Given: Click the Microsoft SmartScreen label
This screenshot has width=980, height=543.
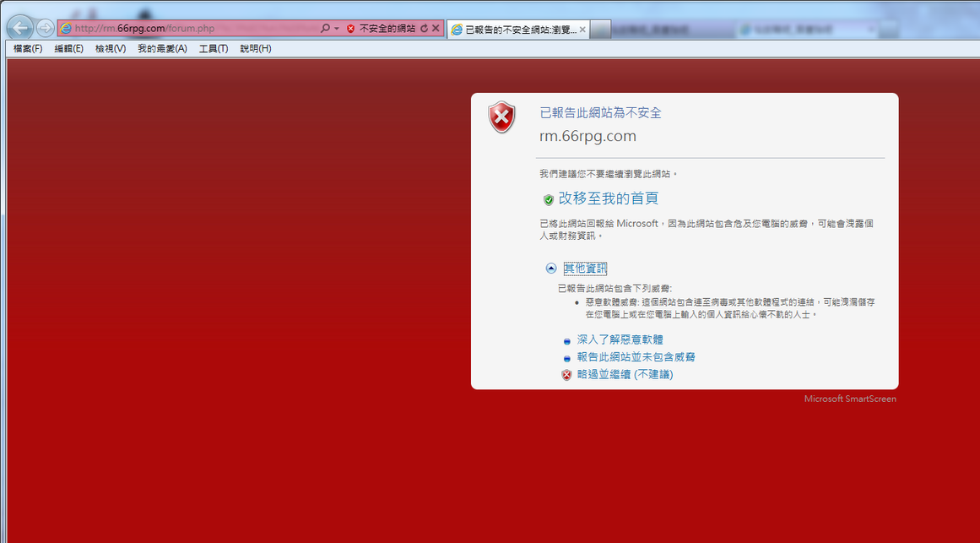Looking at the screenshot, I should tap(850, 399).
